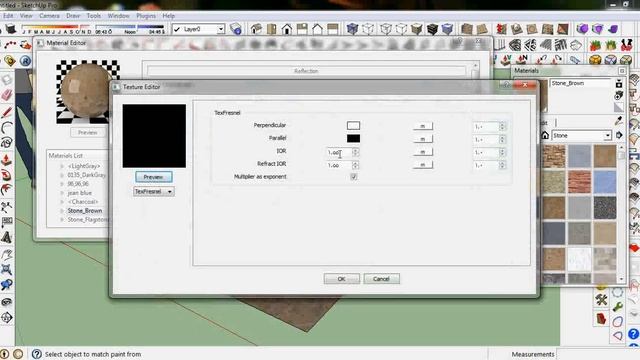The width and height of the screenshot is (640, 360).
Task: Click the In Model home icon
Action: (x=545, y=135)
